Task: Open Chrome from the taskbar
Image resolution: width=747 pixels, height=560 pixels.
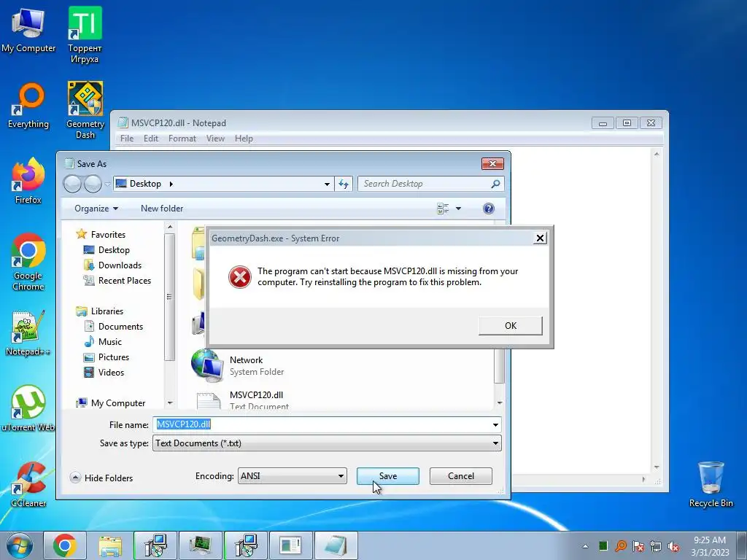Action: click(65, 545)
